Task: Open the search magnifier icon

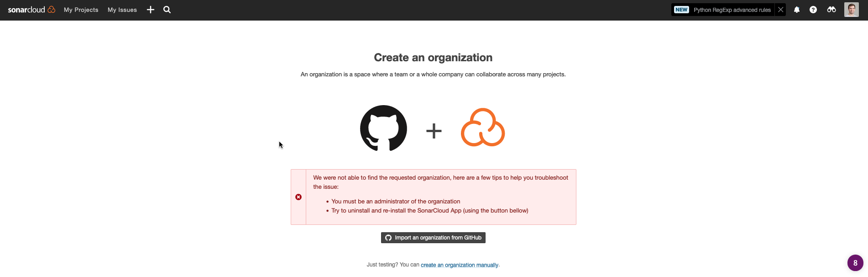Action: 167,10
